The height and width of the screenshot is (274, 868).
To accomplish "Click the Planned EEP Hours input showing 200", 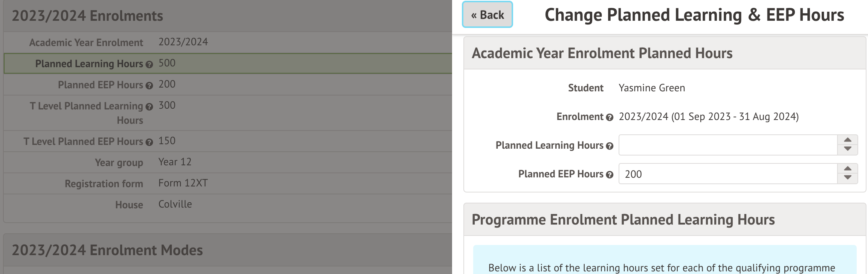I will 728,174.
